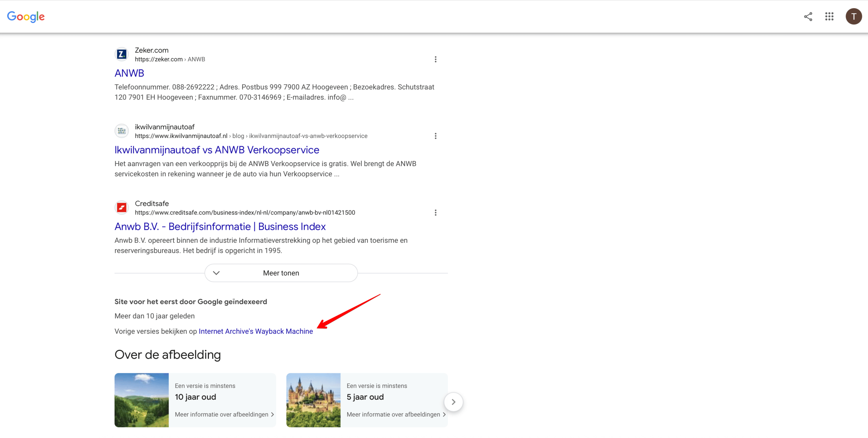Click the creditsafe.com business-index URL

245,213
